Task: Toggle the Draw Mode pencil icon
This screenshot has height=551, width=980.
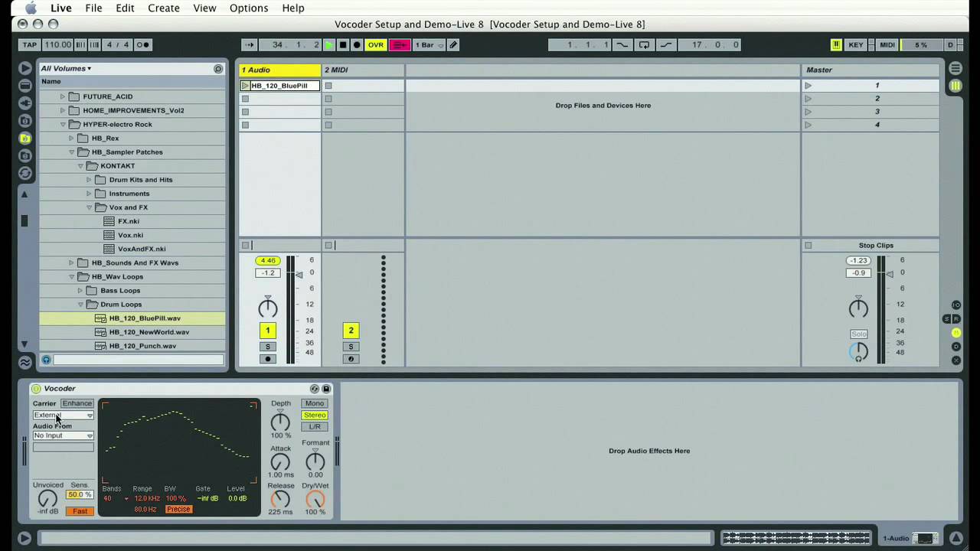Action: [453, 45]
